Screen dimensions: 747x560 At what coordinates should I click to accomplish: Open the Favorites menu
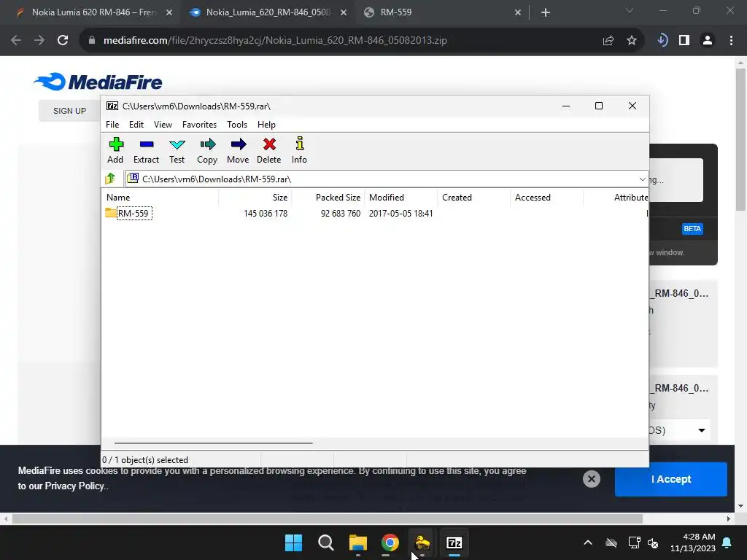[199, 124]
